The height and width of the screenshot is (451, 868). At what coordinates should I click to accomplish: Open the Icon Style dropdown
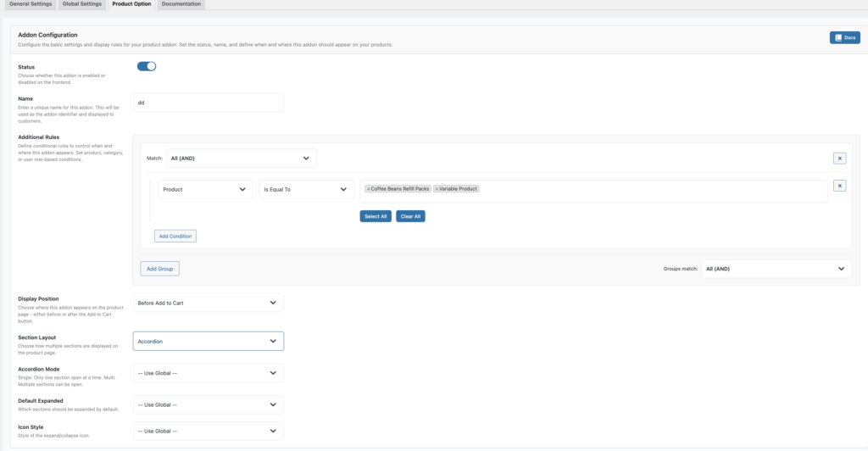pos(209,431)
